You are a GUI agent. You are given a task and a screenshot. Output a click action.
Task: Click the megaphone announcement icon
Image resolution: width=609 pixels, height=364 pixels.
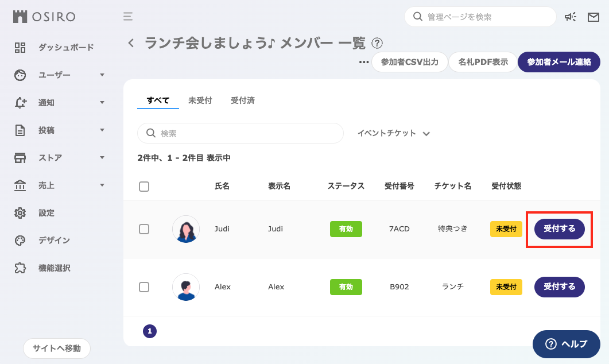pyautogui.click(x=570, y=17)
